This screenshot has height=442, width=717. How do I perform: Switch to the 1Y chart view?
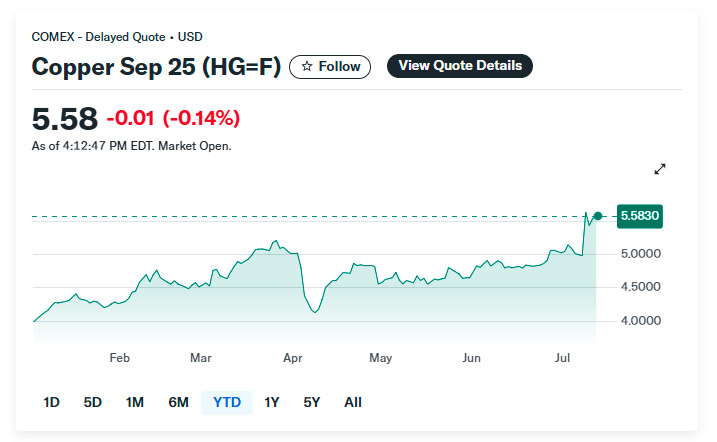pos(271,402)
